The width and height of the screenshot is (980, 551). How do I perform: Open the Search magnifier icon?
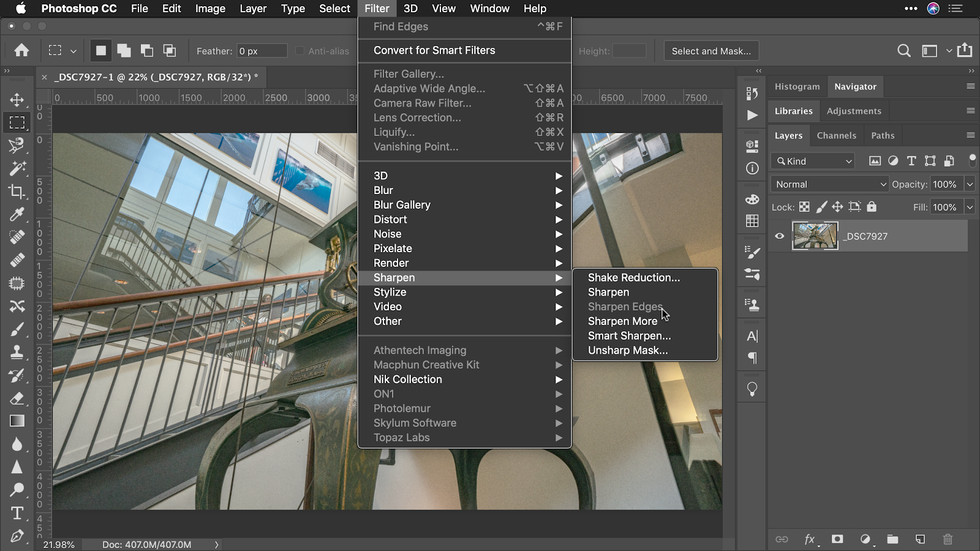click(x=904, y=51)
